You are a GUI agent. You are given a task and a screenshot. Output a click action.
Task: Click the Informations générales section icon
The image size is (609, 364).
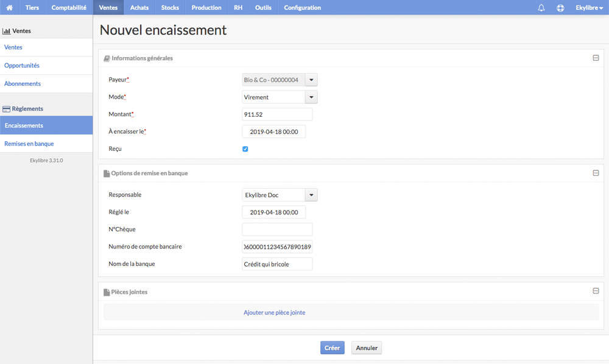click(x=107, y=58)
